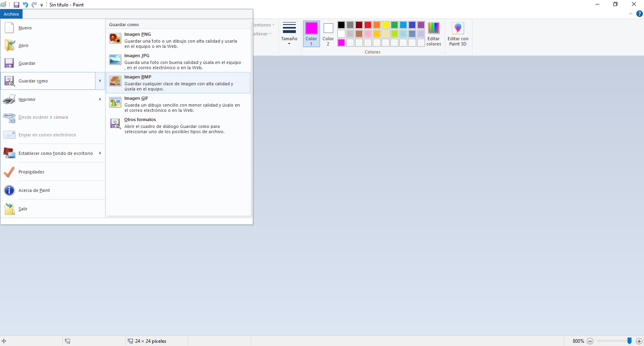
Task: Pick the brown color swatch
Action: 359,34
